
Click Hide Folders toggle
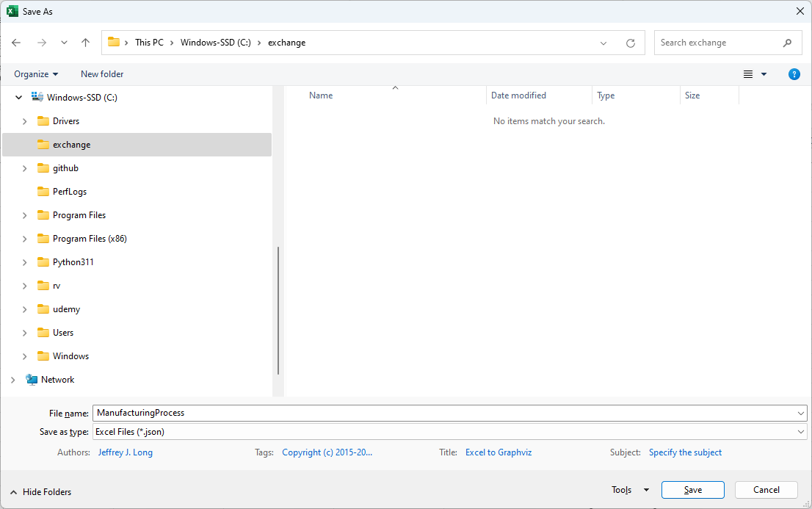tap(41, 492)
